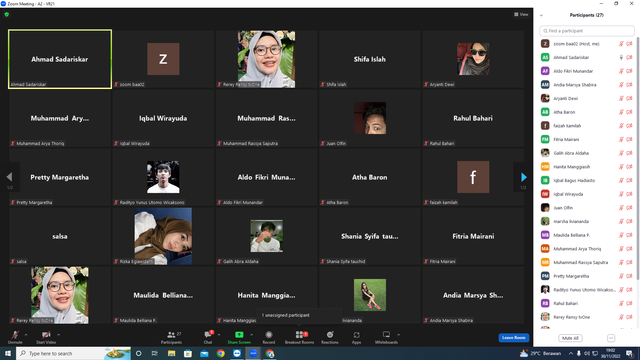The image size is (640, 360).
Task: Open Cortana circle icon on taskbar
Action: [x=138, y=353]
